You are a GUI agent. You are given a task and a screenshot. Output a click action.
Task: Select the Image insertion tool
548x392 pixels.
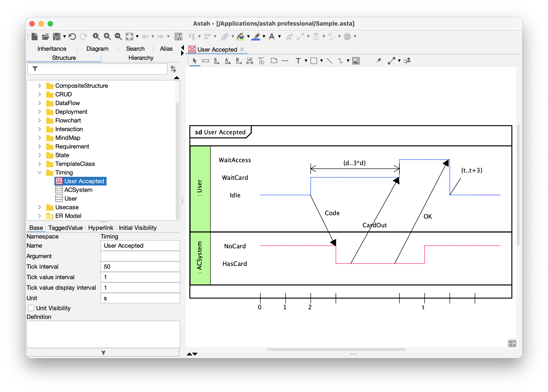tap(356, 61)
